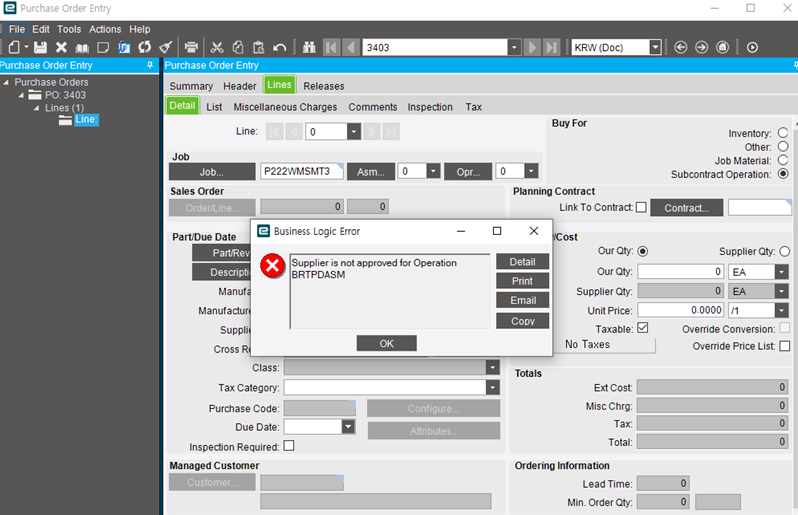
Task: Open the Line number dropdown
Action: (x=354, y=132)
